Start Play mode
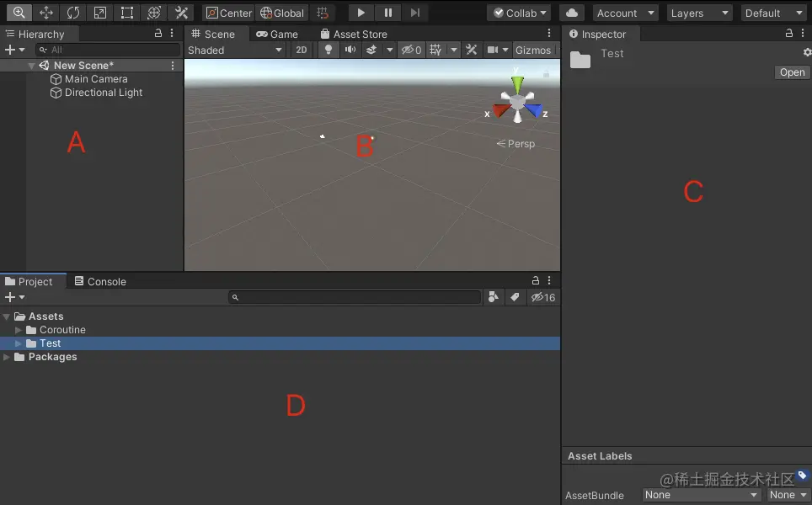Screen dimensions: 812x505 tap(361, 13)
